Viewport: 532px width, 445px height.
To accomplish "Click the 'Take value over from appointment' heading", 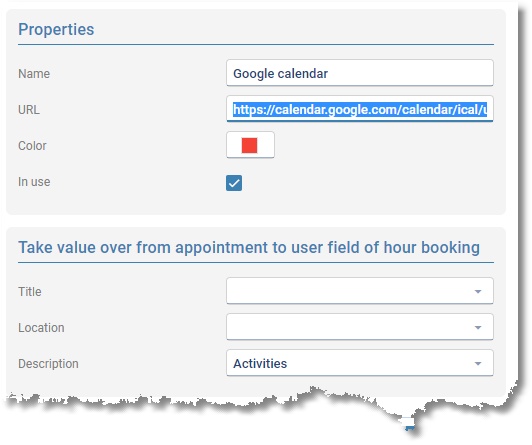I will [x=249, y=247].
